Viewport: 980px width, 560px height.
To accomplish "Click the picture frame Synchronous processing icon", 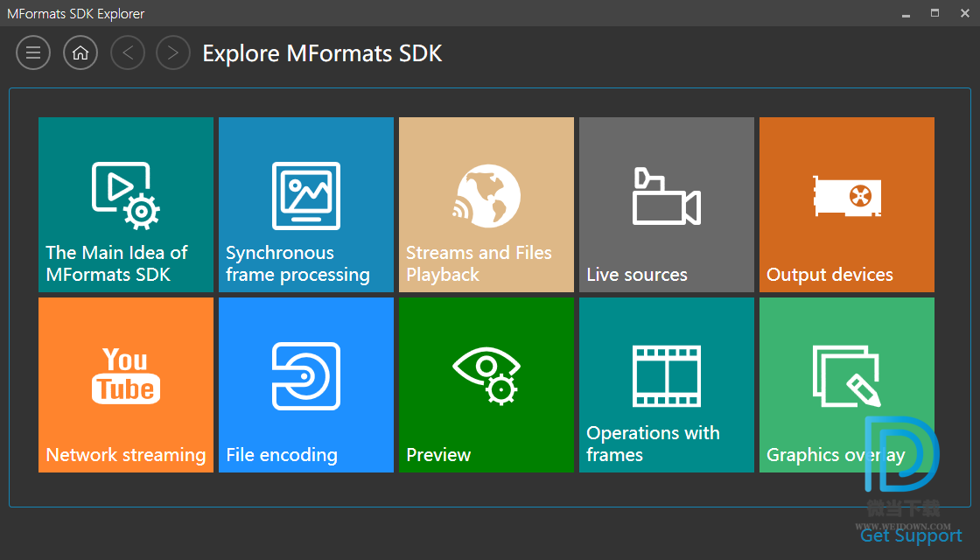I will tap(306, 196).
